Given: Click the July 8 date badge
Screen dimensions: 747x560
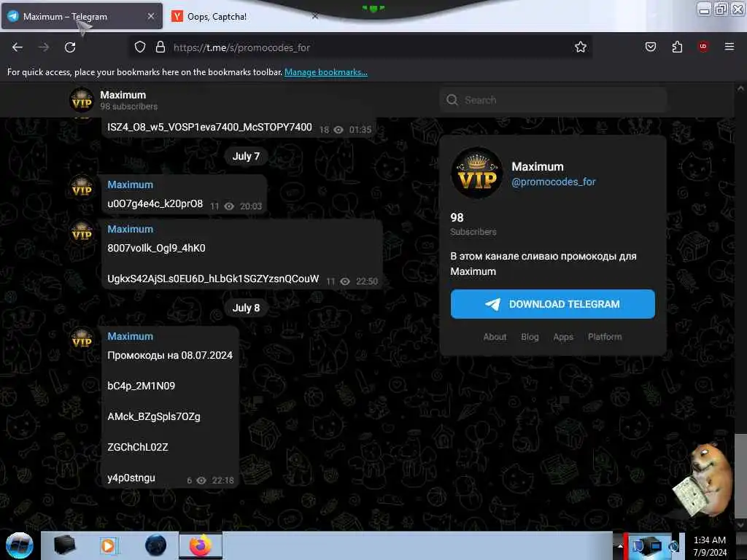Looking at the screenshot, I should tap(246, 308).
